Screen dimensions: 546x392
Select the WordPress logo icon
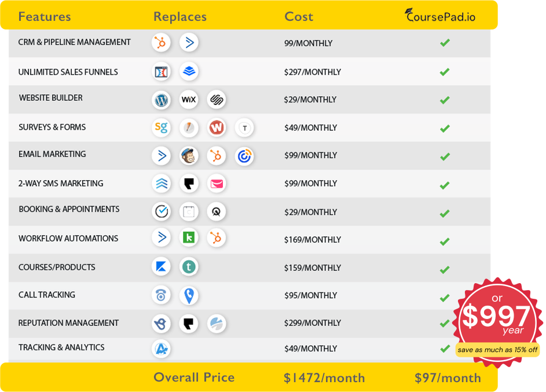(161, 100)
